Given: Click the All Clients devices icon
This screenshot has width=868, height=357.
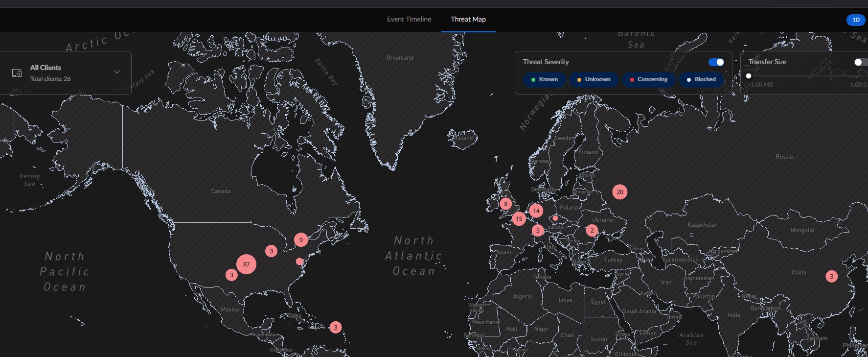Looking at the screenshot, I should (x=17, y=73).
